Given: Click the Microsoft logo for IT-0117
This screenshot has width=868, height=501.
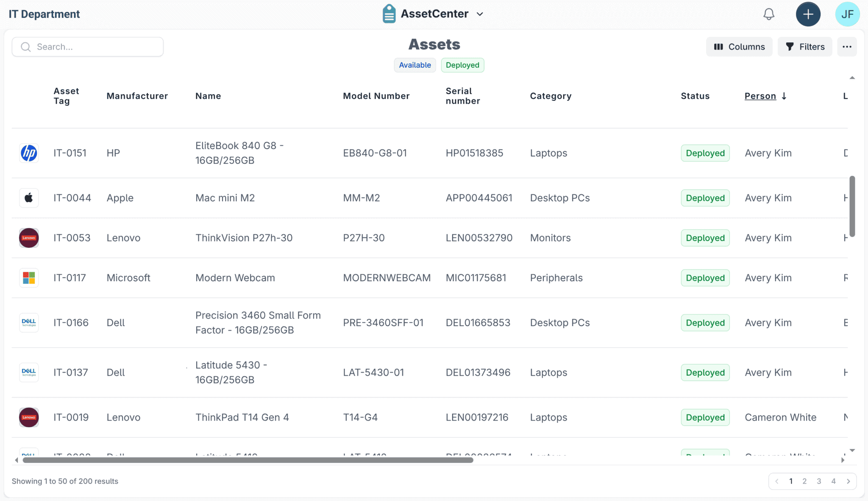Looking at the screenshot, I should [29, 278].
